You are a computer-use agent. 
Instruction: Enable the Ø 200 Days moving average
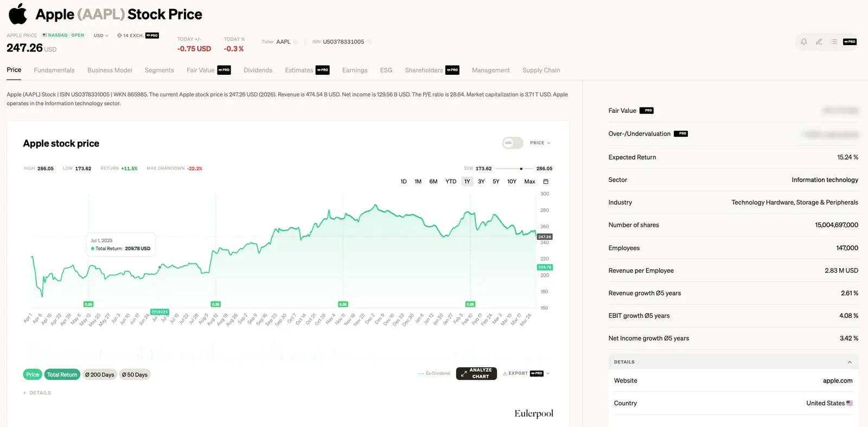pos(100,374)
